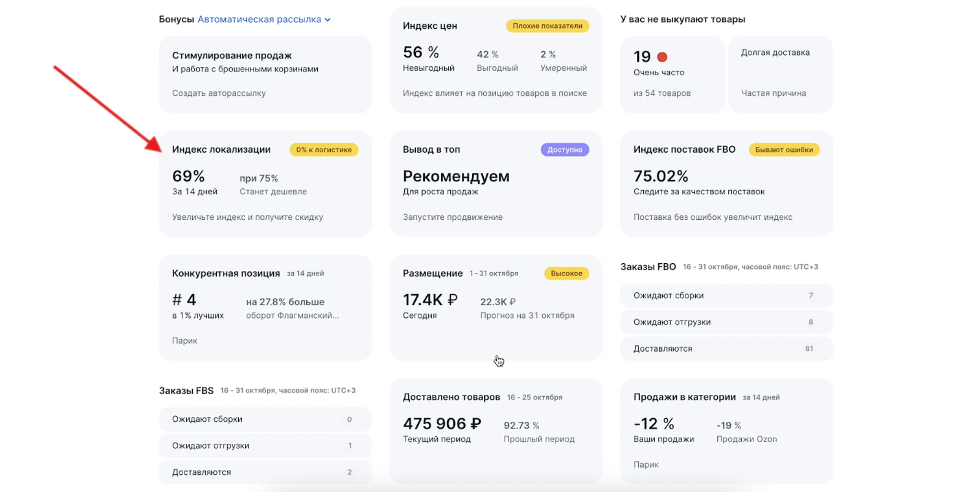The width and height of the screenshot is (980, 492).
Task: Open the Бывают ошибки badge
Action: click(784, 149)
